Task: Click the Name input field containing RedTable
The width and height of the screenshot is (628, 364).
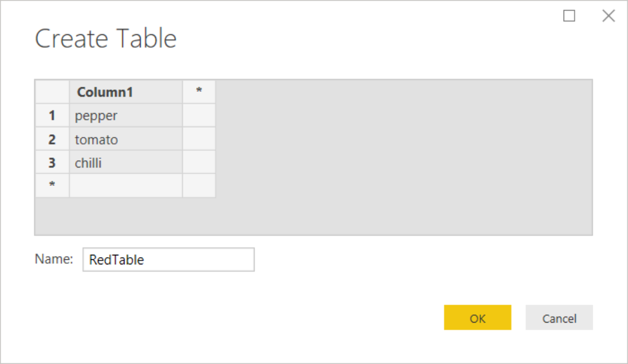Action: (x=168, y=260)
